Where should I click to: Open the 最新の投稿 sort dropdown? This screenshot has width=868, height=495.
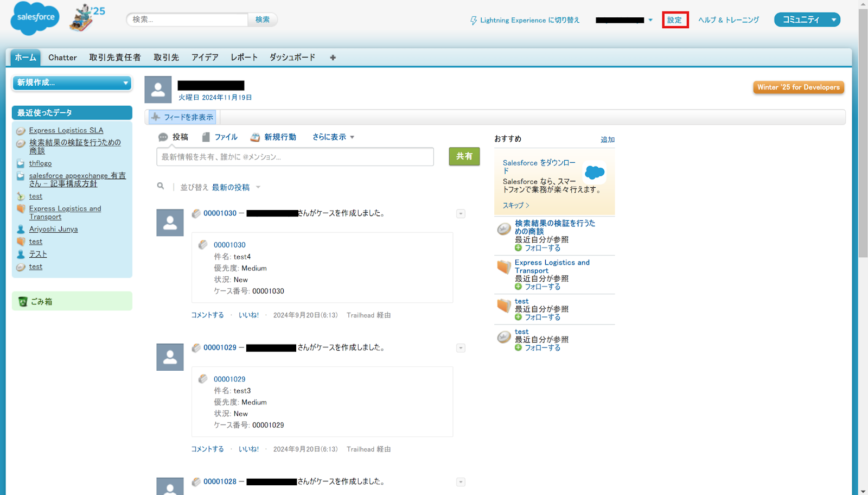pos(232,187)
